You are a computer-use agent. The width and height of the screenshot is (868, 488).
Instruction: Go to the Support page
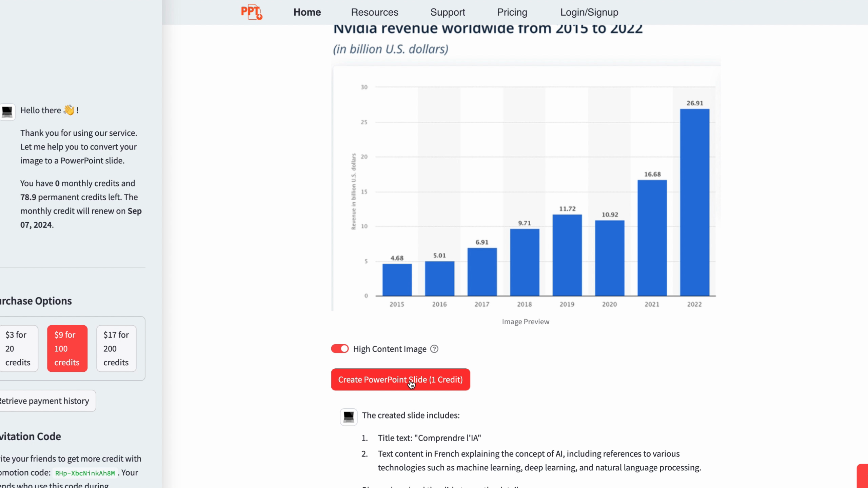point(448,12)
